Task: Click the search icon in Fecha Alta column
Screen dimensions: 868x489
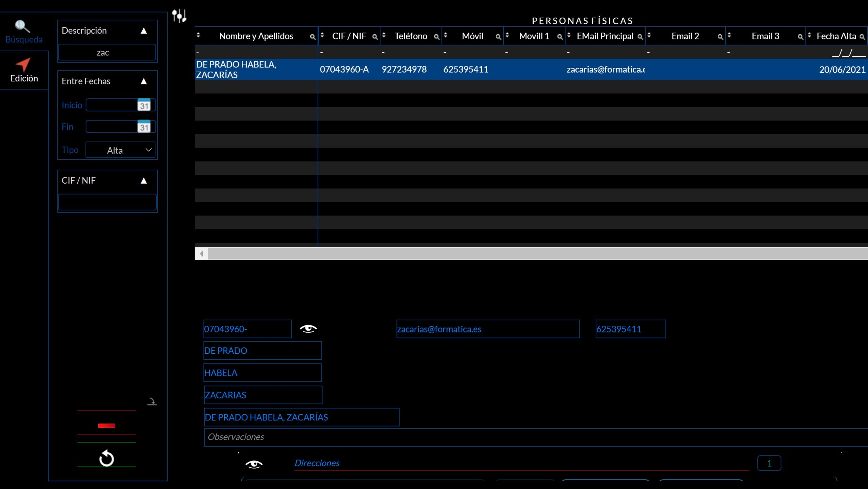Action: click(x=862, y=37)
